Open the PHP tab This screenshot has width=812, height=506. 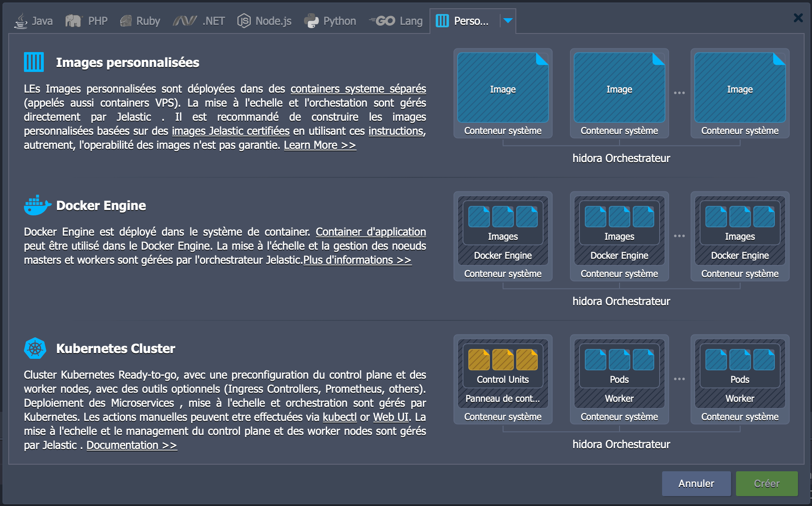(x=87, y=21)
